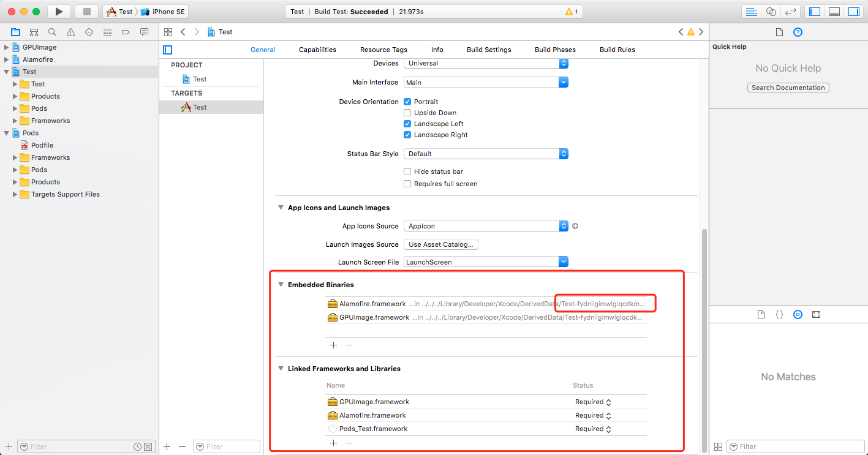Run the build with the Play button
The image size is (868, 455).
[x=59, y=12]
